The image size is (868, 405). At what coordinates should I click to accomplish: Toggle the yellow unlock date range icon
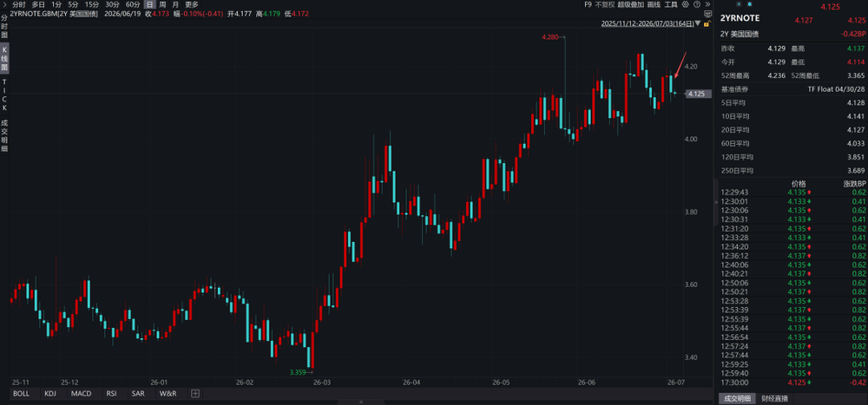[x=707, y=23]
